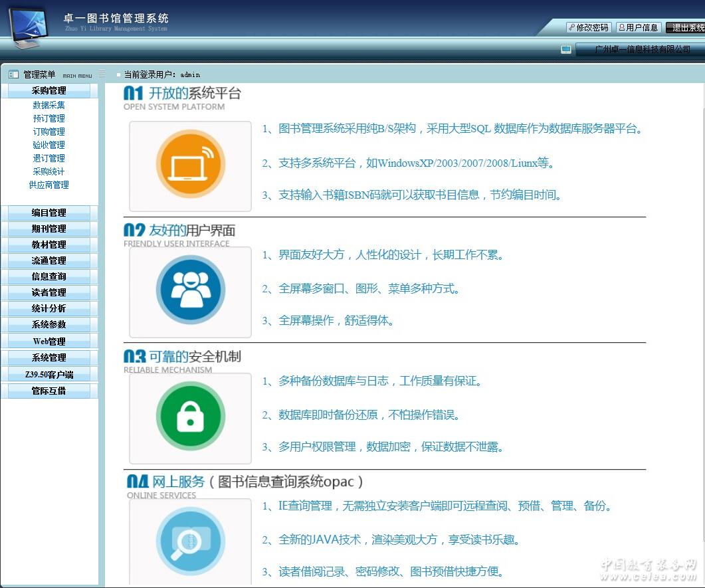Click the orange laptop open-platform icon
This screenshot has width=705, height=588.
point(191,164)
